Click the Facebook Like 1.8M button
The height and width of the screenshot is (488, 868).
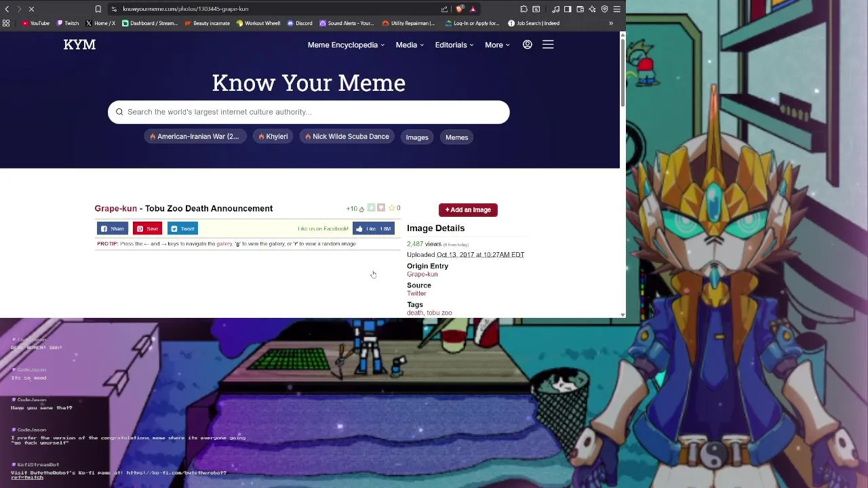tap(373, 228)
